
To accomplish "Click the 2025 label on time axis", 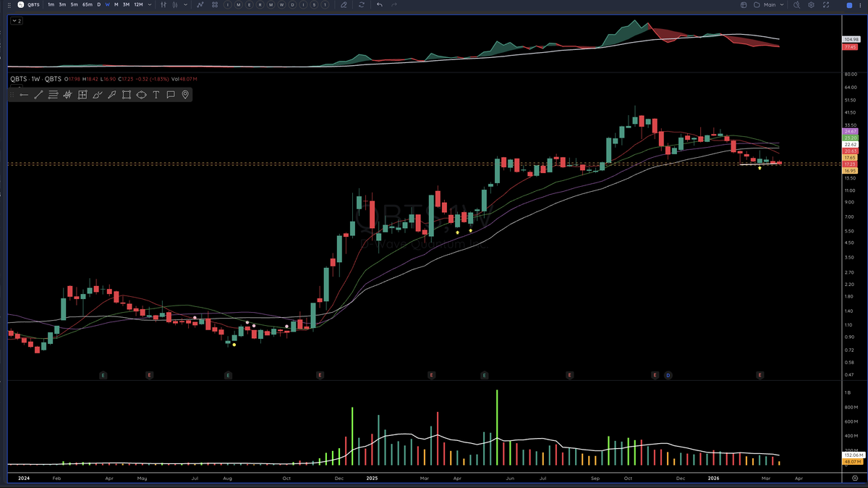I will tap(372, 479).
